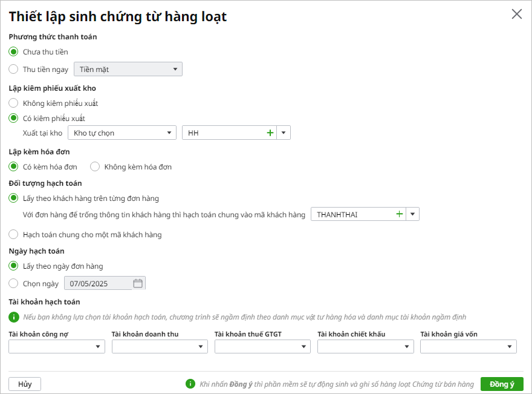Expand the THANHTHAI customer dropdown arrow
The height and width of the screenshot is (394, 532).
pyautogui.click(x=412, y=214)
